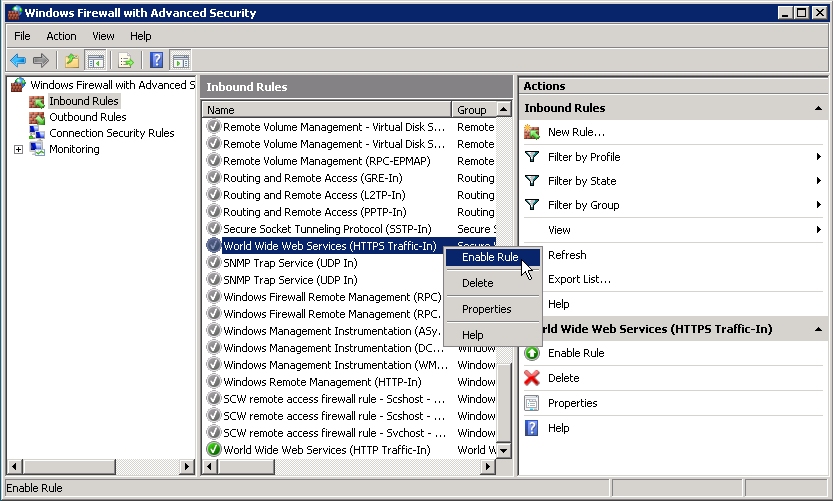Click the Forward arrow toolbar icon

[x=41, y=61]
